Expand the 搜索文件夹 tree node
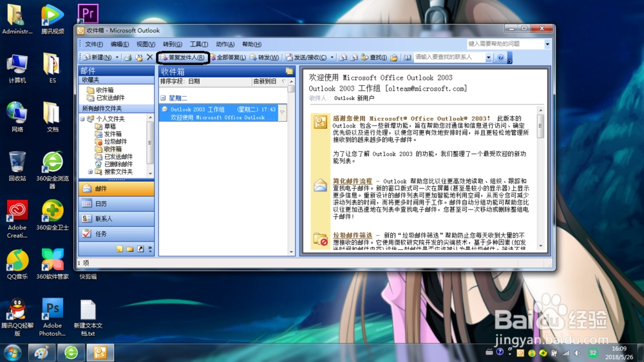The height and width of the screenshot is (362, 644). [90, 172]
